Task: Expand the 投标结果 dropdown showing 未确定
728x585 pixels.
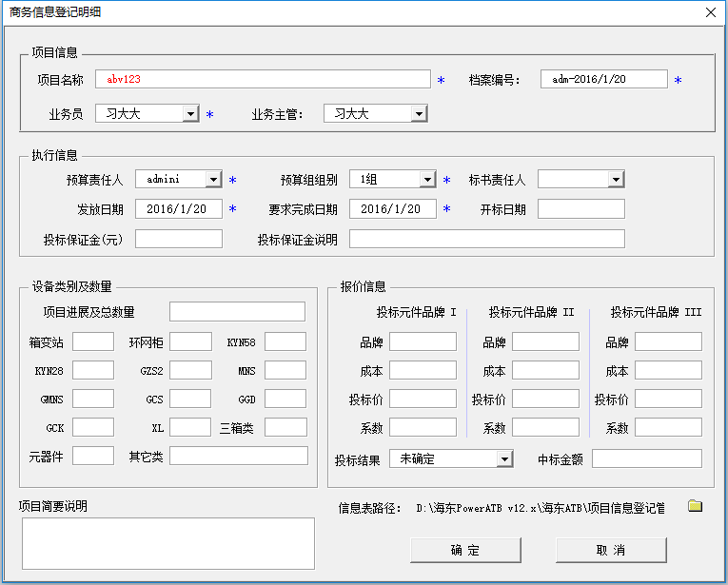Action: point(504,459)
